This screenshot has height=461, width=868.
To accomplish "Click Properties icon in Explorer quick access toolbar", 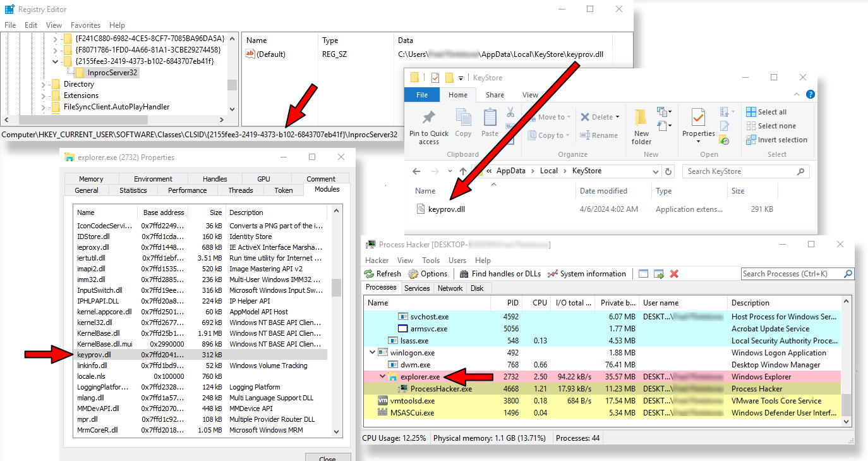I will coord(435,78).
